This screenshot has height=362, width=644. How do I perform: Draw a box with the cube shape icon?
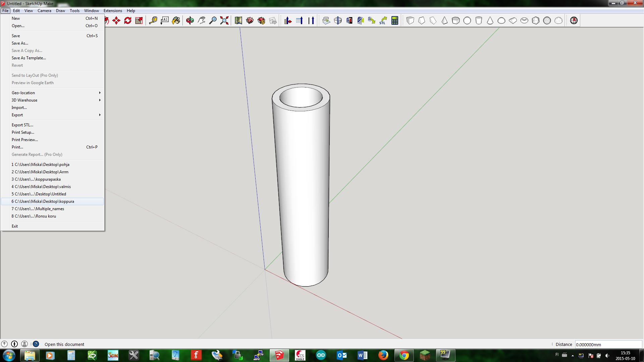pos(410,20)
